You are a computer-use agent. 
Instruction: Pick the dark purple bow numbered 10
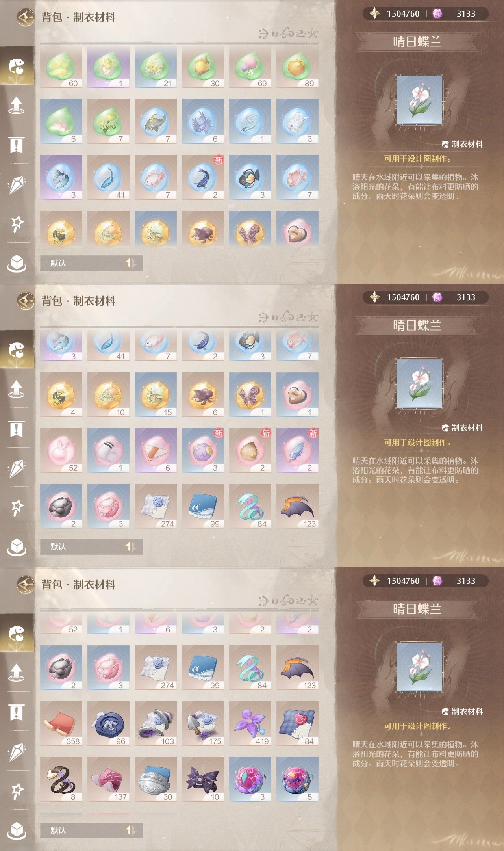click(x=203, y=779)
